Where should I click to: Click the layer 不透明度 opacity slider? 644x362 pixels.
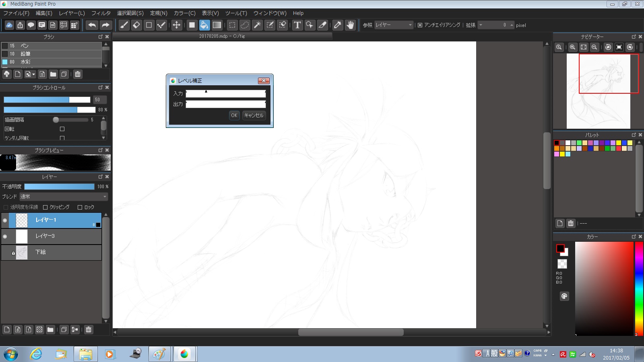[59, 187]
